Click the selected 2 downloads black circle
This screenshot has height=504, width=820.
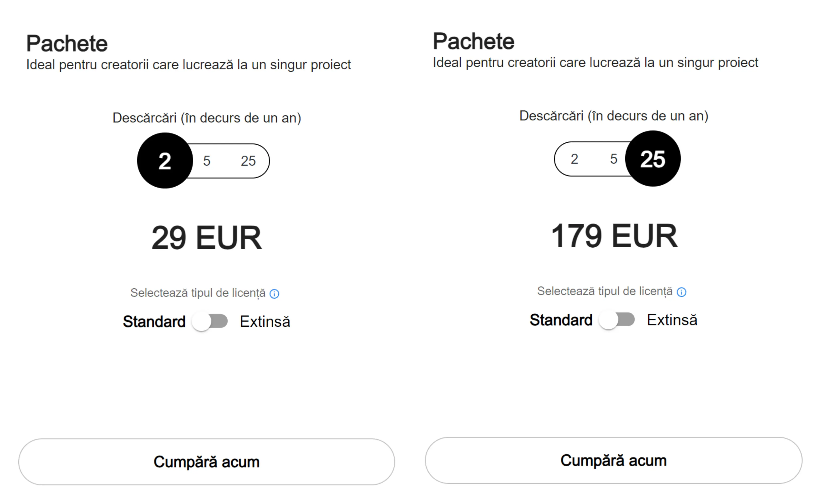coord(165,161)
